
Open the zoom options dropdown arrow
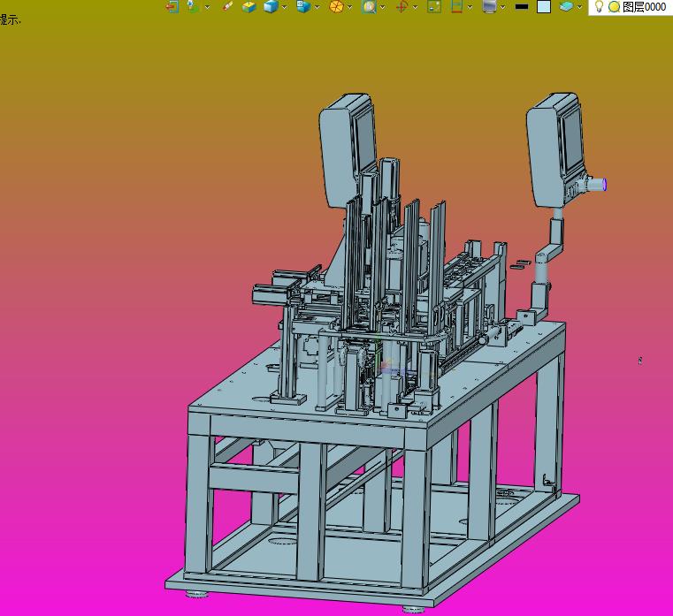click(382, 7)
